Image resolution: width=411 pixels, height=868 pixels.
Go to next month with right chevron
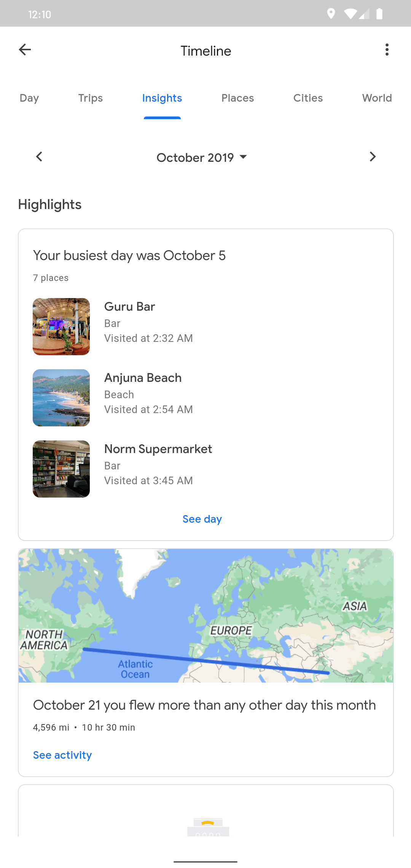[373, 157]
